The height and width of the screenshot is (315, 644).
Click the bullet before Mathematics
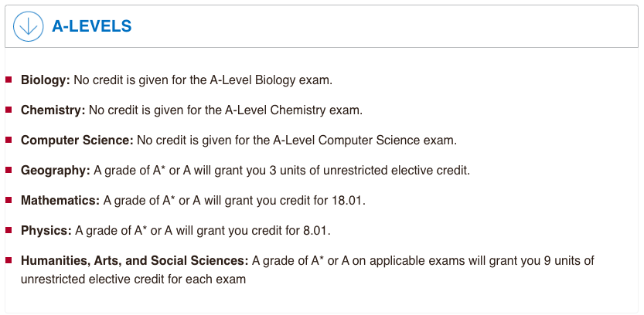tap(9, 200)
